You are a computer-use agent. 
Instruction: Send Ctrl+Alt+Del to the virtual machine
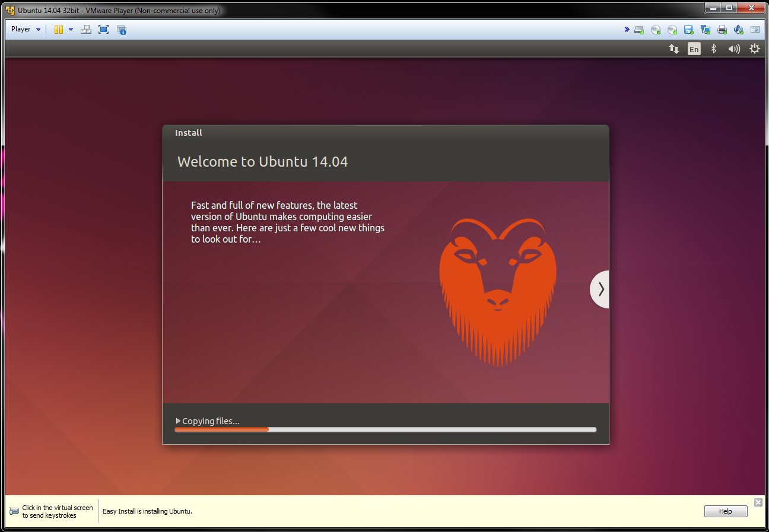pyautogui.click(x=86, y=30)
